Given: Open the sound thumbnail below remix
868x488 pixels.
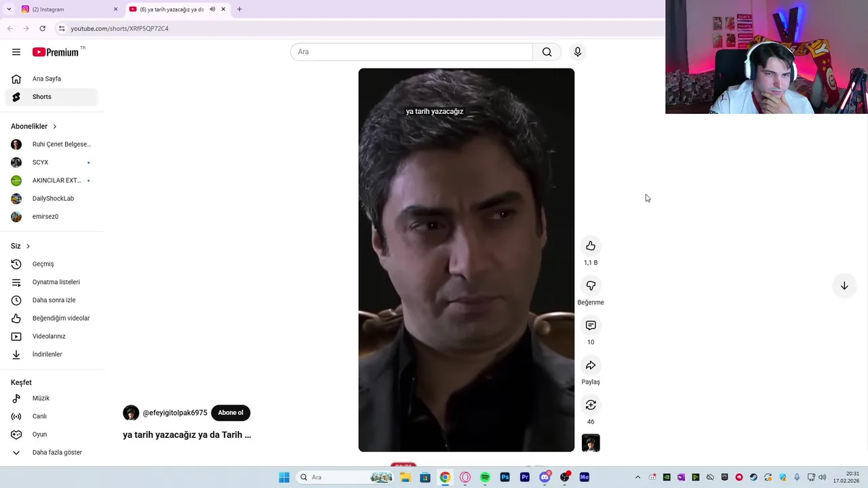Looking at the screenshot, I should tap(591, 443).
